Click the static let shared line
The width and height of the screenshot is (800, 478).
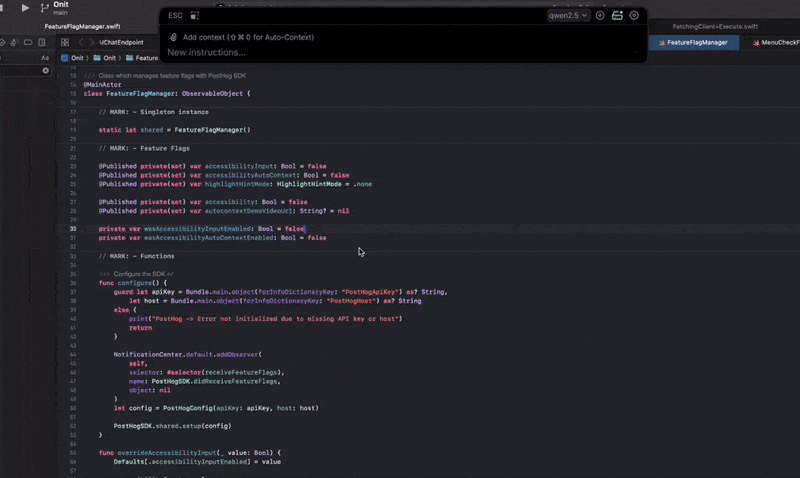tap(174, 130)
